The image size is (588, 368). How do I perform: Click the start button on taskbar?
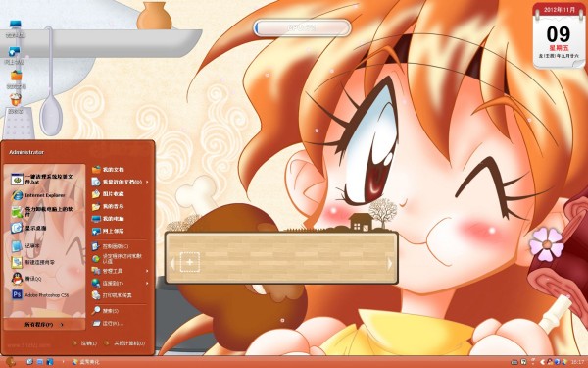[x=11, y=362]
